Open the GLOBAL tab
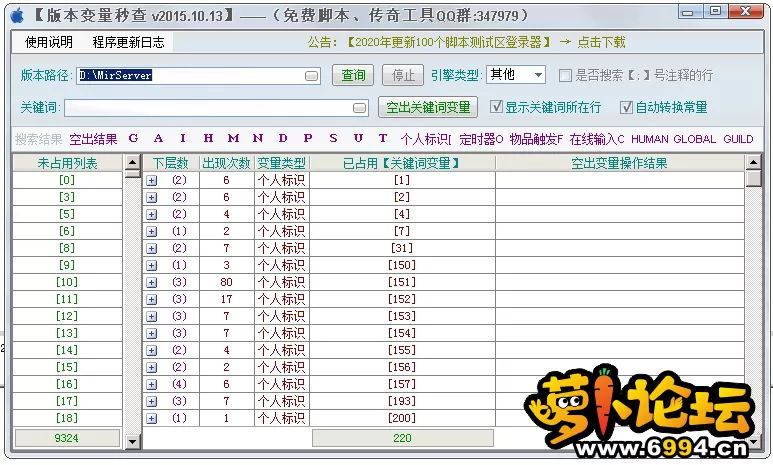 click(695, 140)
